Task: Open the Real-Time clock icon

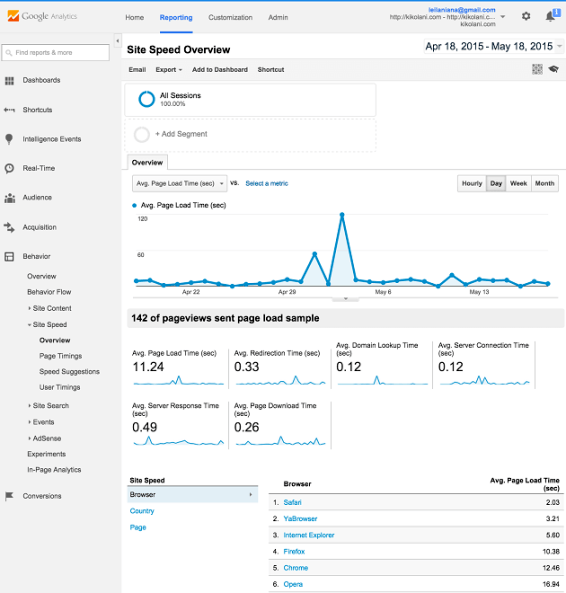Action: point(9,168)
